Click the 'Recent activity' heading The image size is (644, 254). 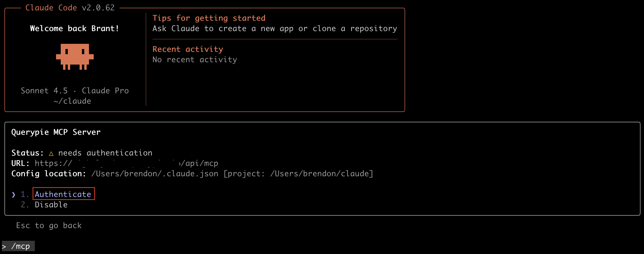tap(188, 49)
